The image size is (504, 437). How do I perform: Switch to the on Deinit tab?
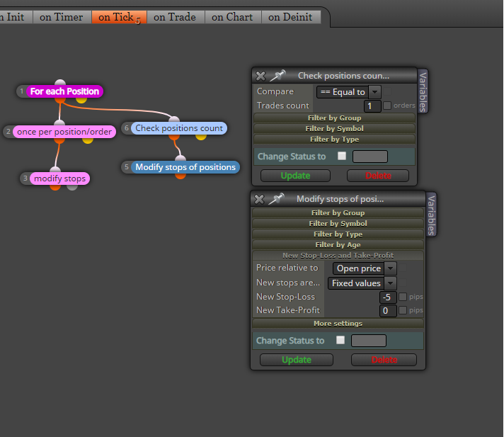tap(291, 17)
